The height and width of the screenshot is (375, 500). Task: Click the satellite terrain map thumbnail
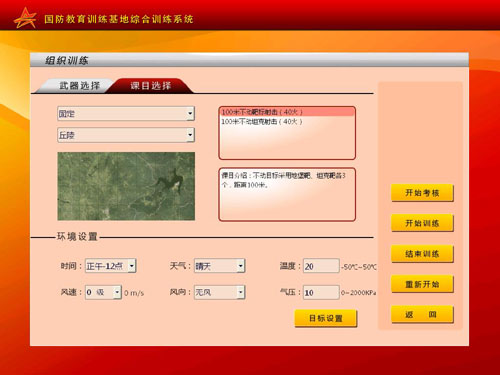[126, 186]
